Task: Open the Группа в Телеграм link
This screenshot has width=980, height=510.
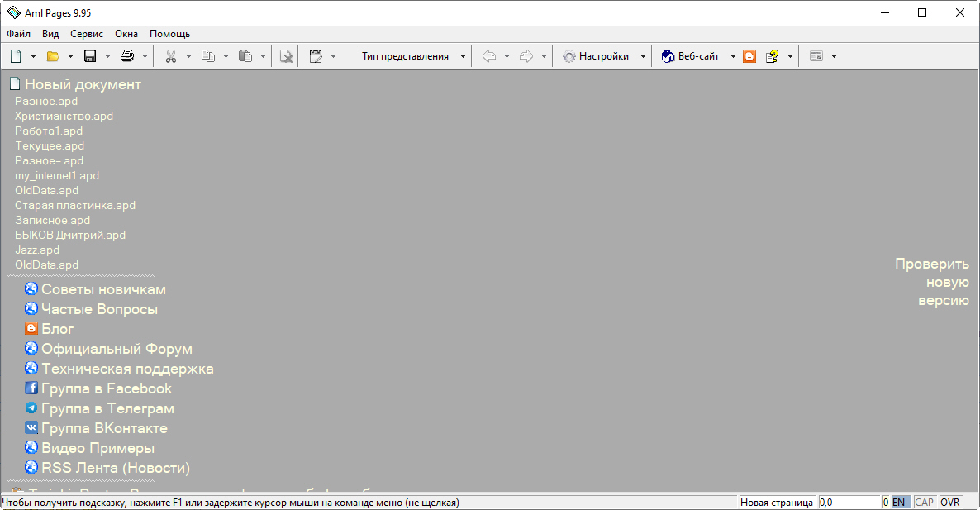Action: click(107, 409)
